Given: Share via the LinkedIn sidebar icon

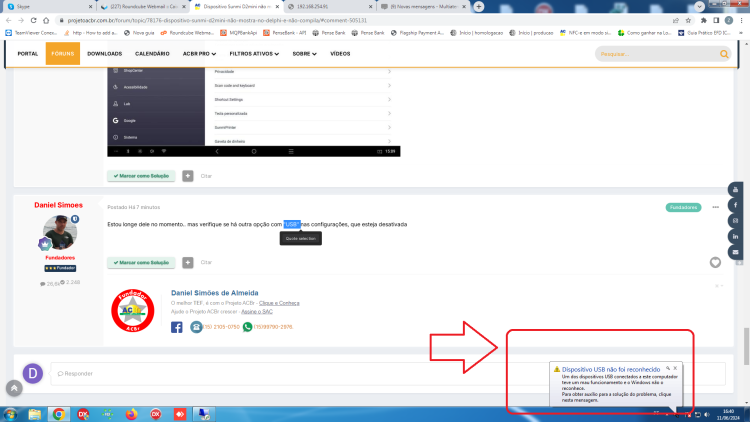Looking at the screenshot, I should coord(735,236).
